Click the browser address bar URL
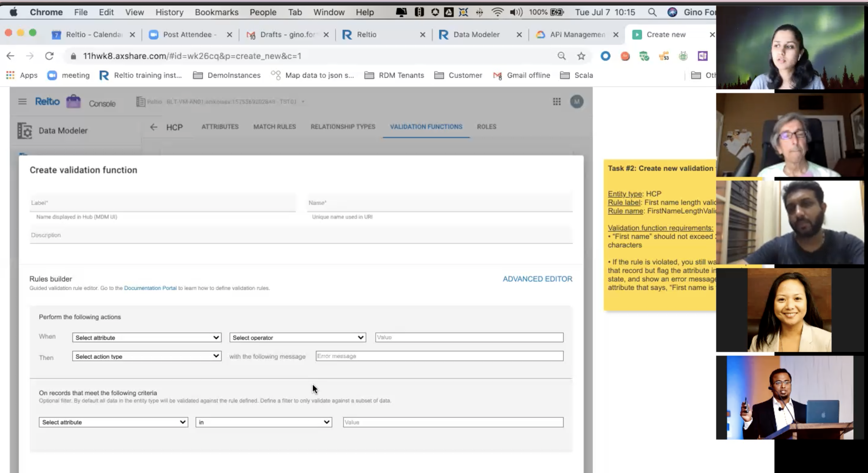Screen dimensions: 868x473 [x=192, y=56]
